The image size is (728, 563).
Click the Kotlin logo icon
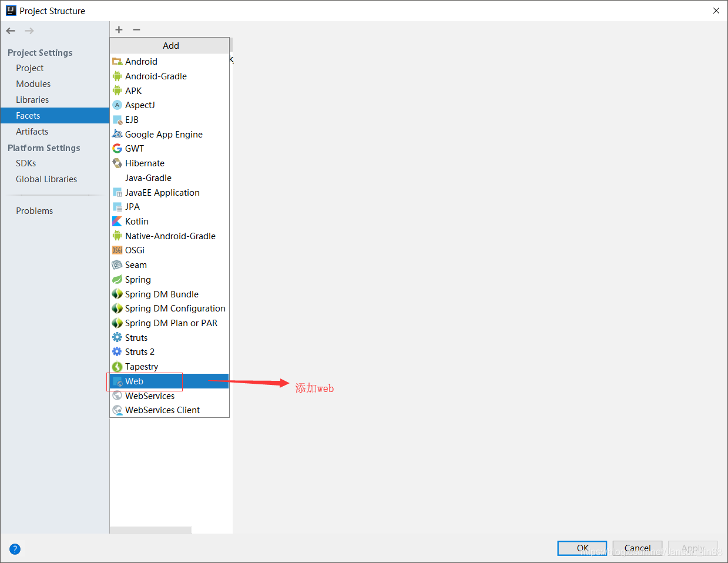tap(117, 222)
